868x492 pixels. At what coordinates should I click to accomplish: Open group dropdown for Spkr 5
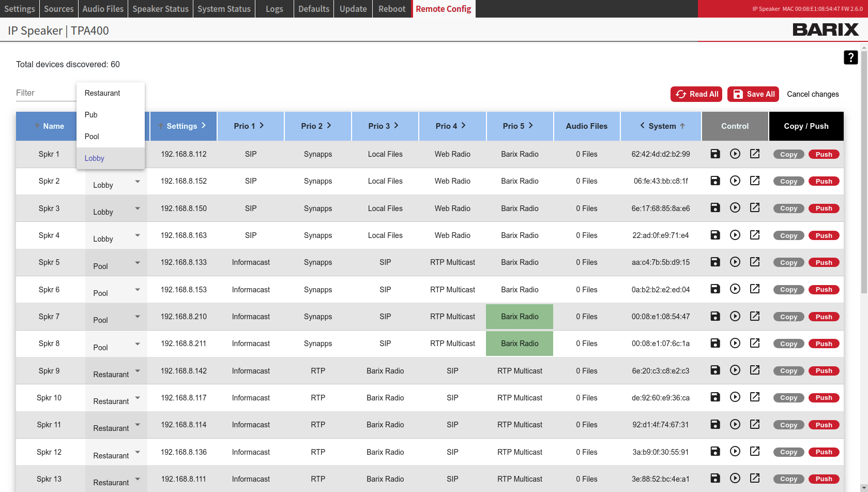coord(138,263)
